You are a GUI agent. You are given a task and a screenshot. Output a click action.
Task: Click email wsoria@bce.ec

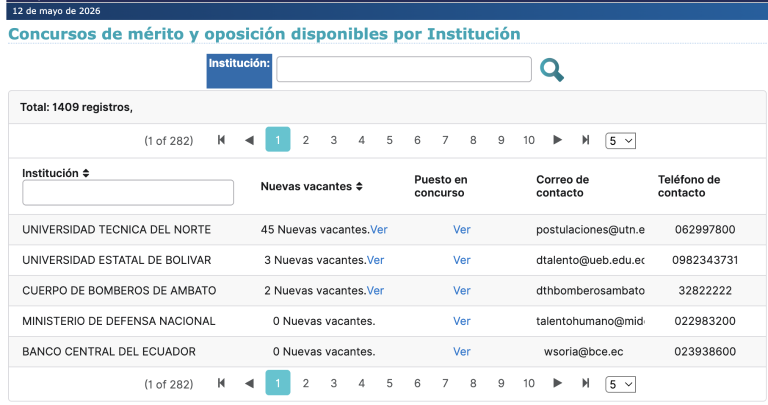(x=583, y=351)
